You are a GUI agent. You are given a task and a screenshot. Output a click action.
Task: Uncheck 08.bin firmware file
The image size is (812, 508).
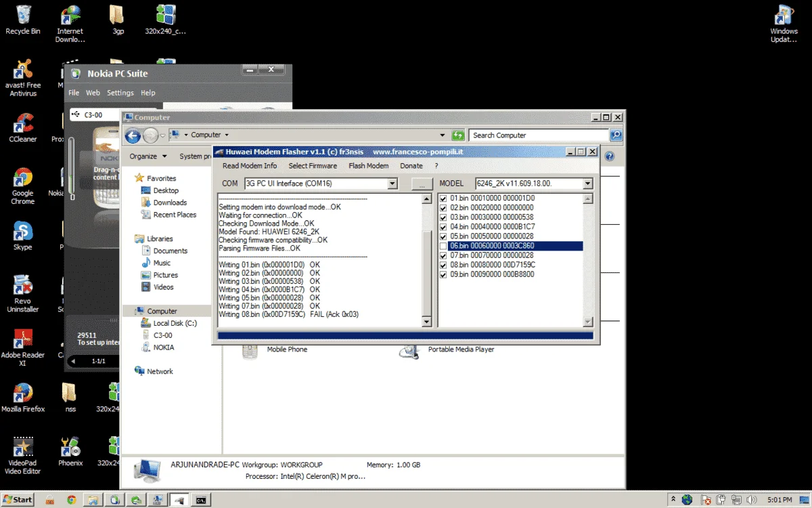pyautogui.click(x=443, y=265)
